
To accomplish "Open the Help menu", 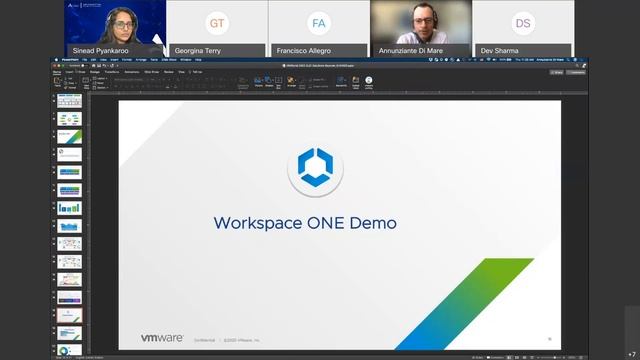I will 198,60.
